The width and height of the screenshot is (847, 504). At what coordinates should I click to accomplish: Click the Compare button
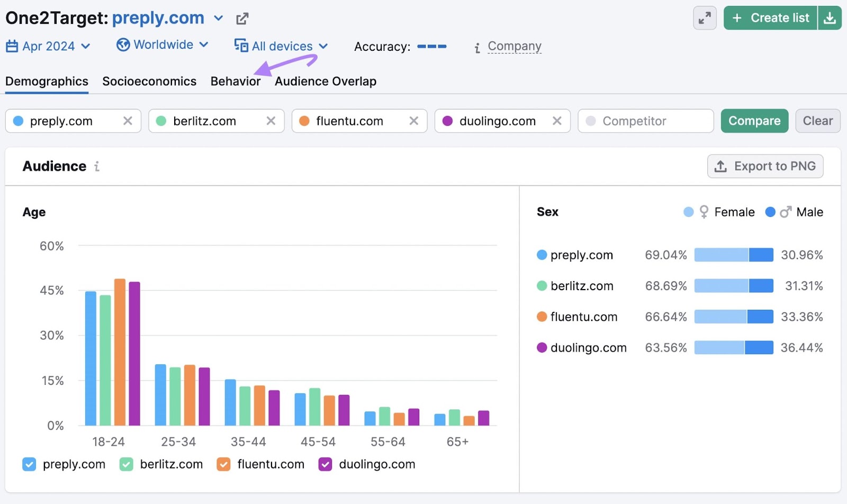point(754,121)
